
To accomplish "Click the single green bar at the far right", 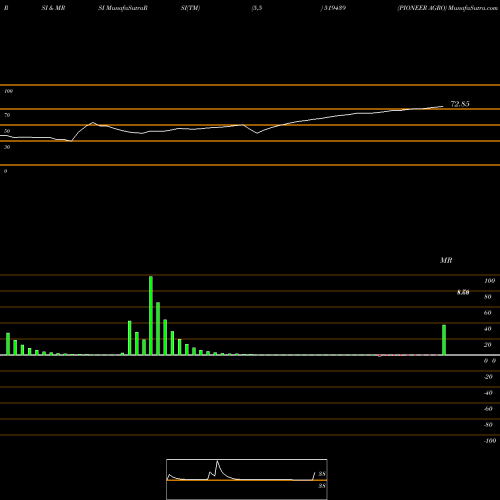I will [x=444, y=340].
